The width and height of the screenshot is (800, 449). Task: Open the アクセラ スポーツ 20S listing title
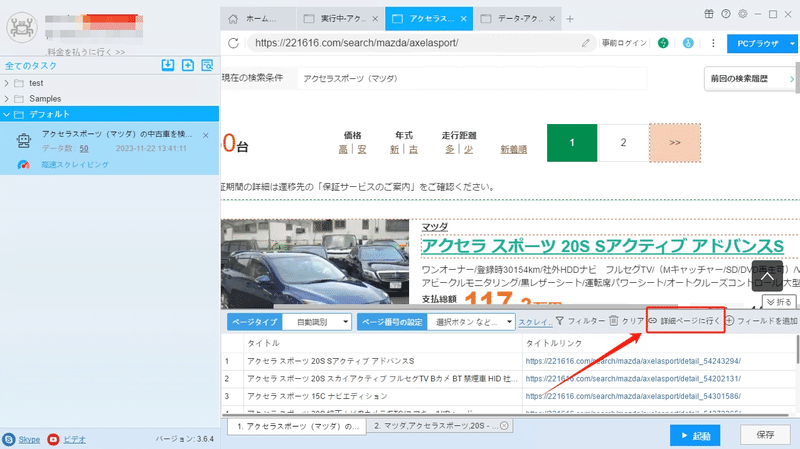click(x=603, y=246)
